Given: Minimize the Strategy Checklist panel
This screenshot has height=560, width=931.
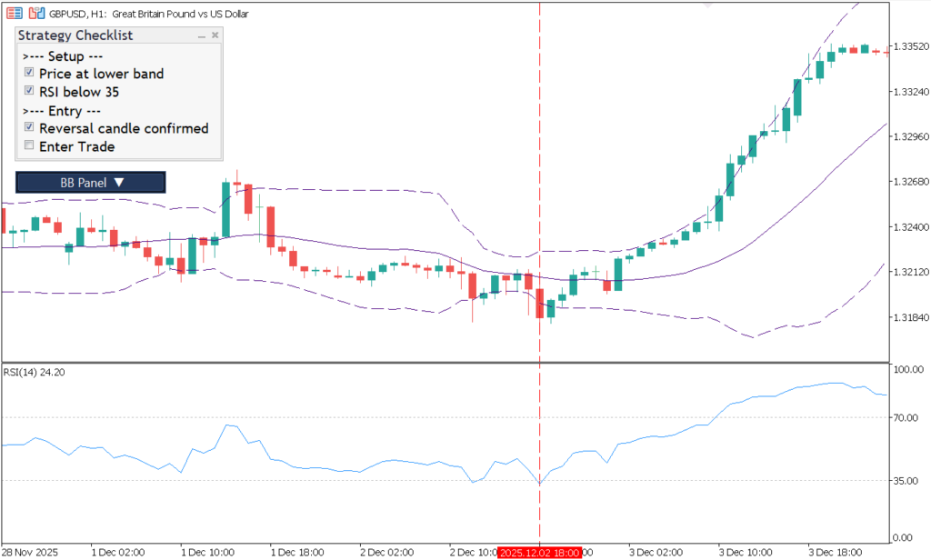Looking at the screenshot, I should pos(201,35).
